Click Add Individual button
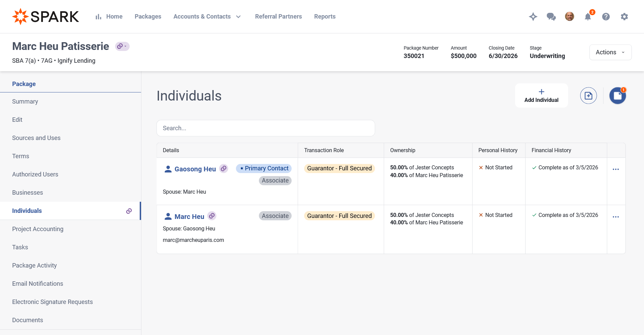644x335 pixels. (541, 96)
